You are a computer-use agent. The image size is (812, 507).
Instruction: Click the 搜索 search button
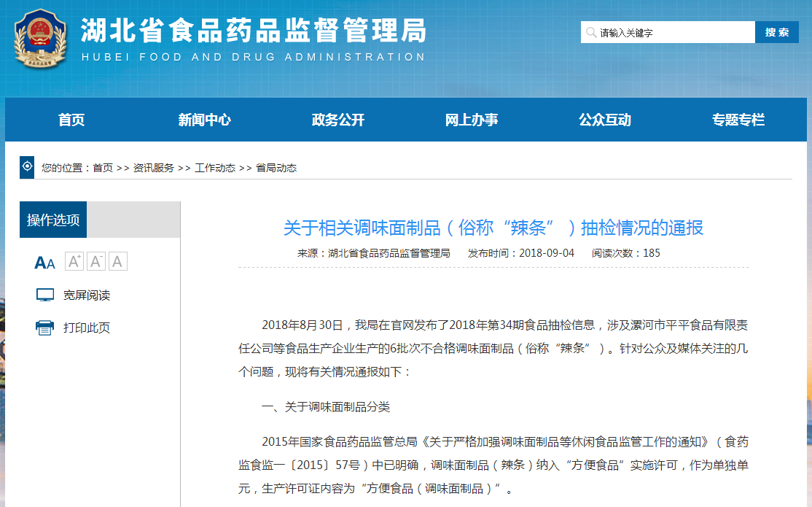[x=777, y=32]
